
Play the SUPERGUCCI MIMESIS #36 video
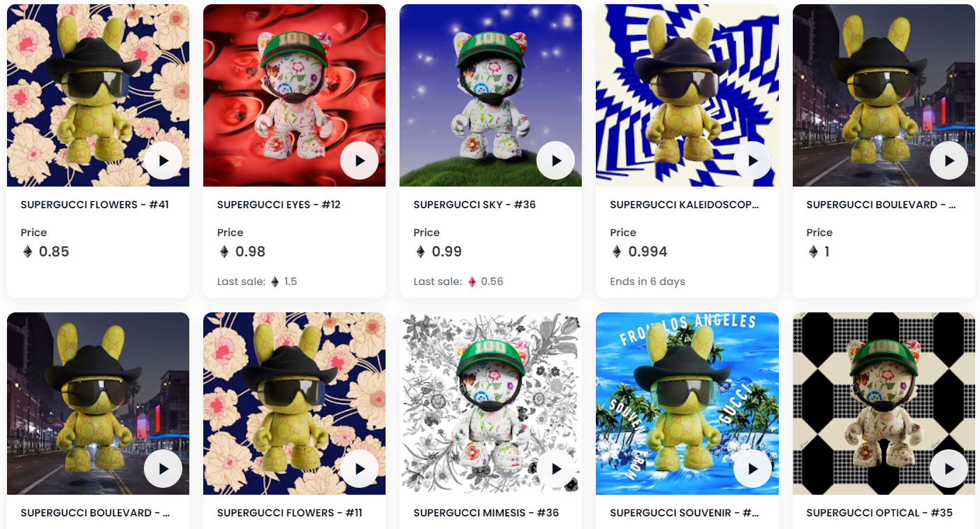pyautogui.click(x=556, y=468)
